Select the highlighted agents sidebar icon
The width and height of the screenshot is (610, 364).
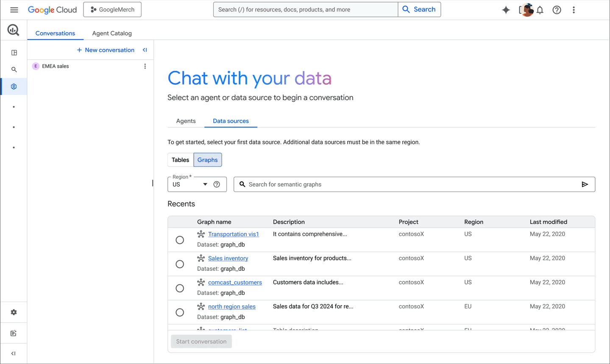pos(14,86)
